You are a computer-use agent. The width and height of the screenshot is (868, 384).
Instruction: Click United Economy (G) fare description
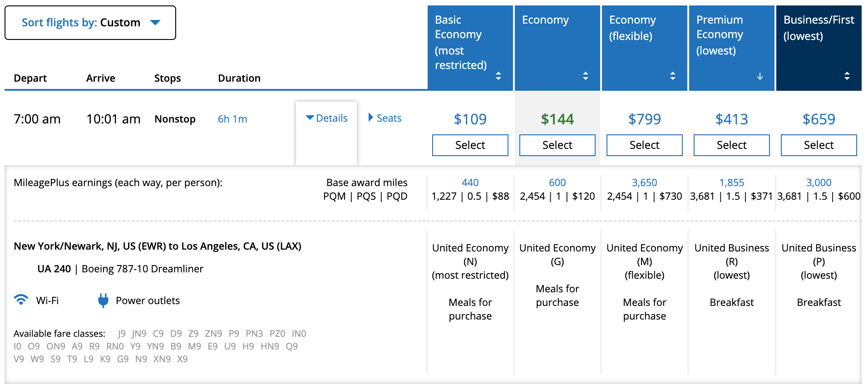pyautogui.click(x=557, y=255)
